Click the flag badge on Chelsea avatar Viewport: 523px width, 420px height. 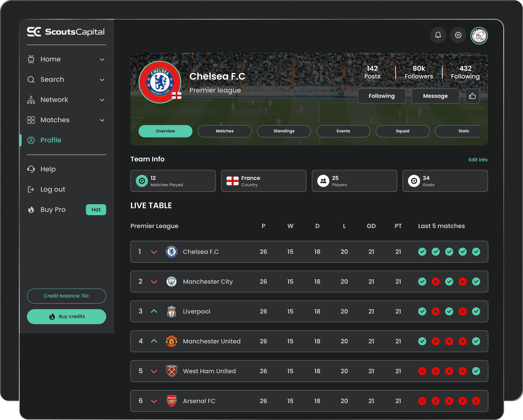[x=177, y=95]
